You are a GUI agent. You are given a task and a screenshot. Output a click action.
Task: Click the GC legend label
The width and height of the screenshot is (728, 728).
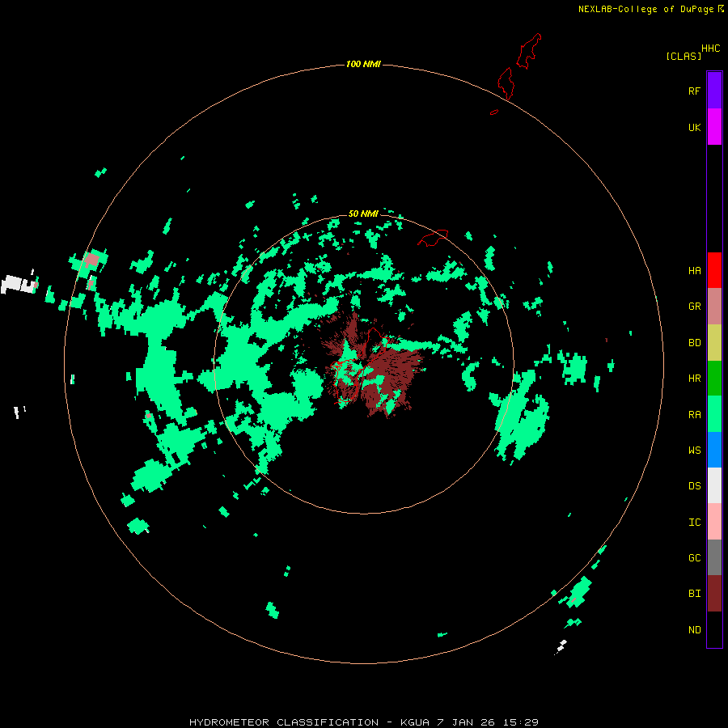[x=694, y=558]
